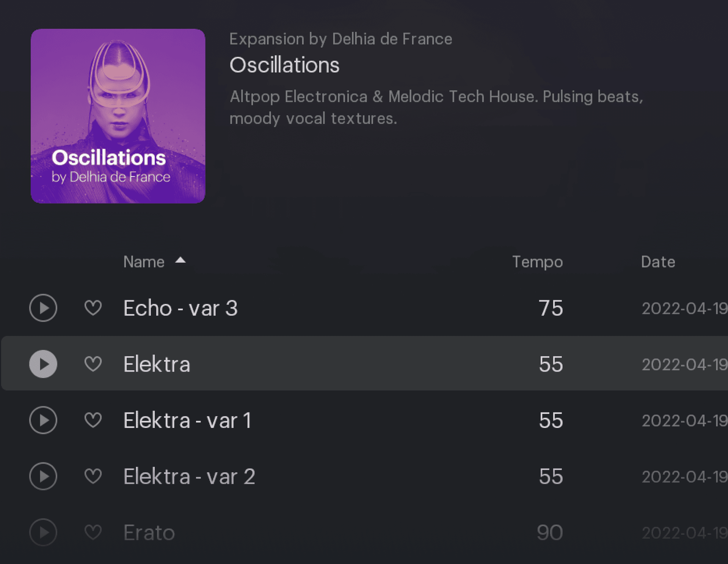728x564 pixels.
Task: Favorite Elektra - var 1 with heart
Action: click(x=93, y=420)
